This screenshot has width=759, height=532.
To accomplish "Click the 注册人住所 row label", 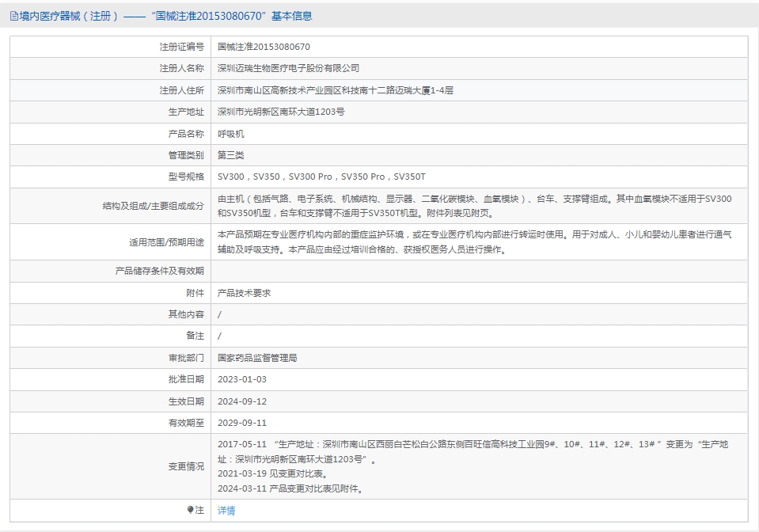I will coord(182,90).
